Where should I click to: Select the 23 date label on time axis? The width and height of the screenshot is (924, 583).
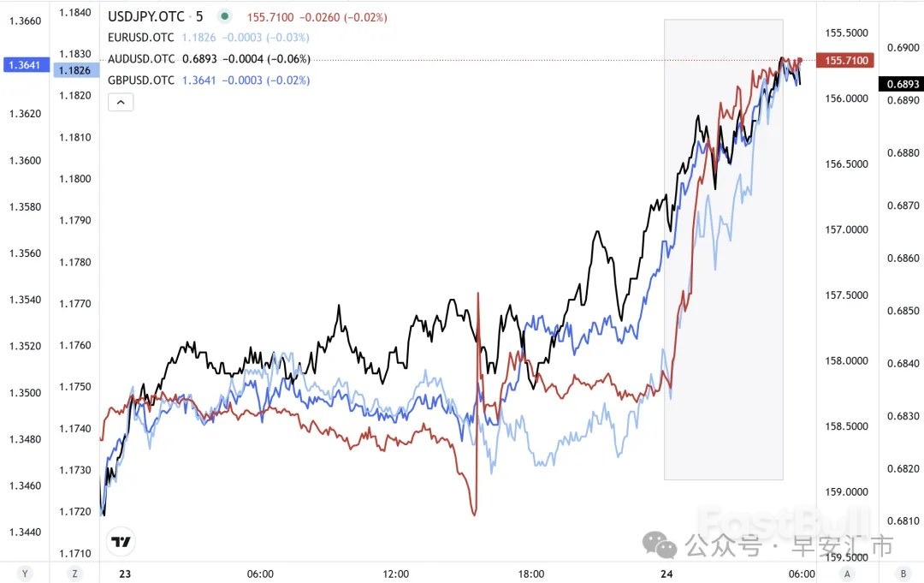pyautogui.click(x=124, y=574)
